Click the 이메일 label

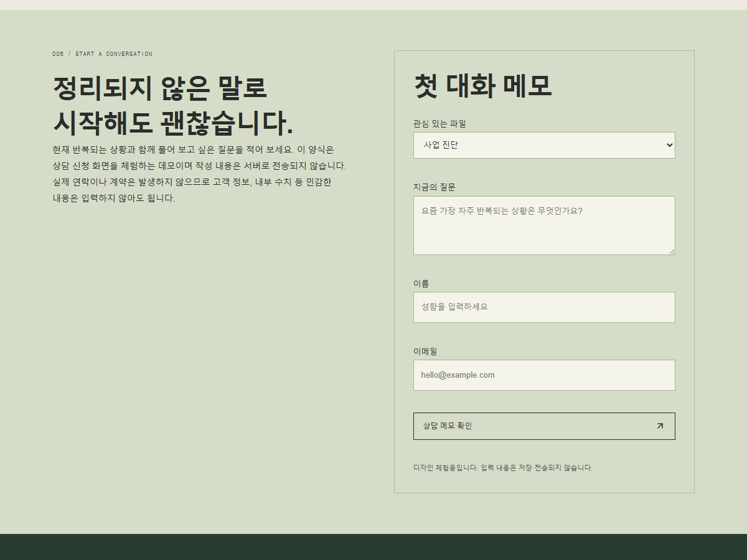(425, 352)
